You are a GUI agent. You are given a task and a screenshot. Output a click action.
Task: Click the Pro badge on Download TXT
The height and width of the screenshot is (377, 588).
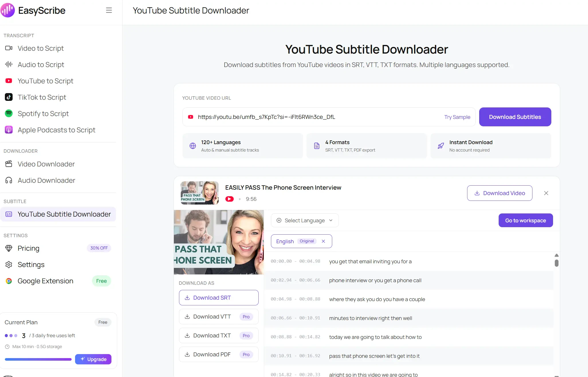coord(246,335)
